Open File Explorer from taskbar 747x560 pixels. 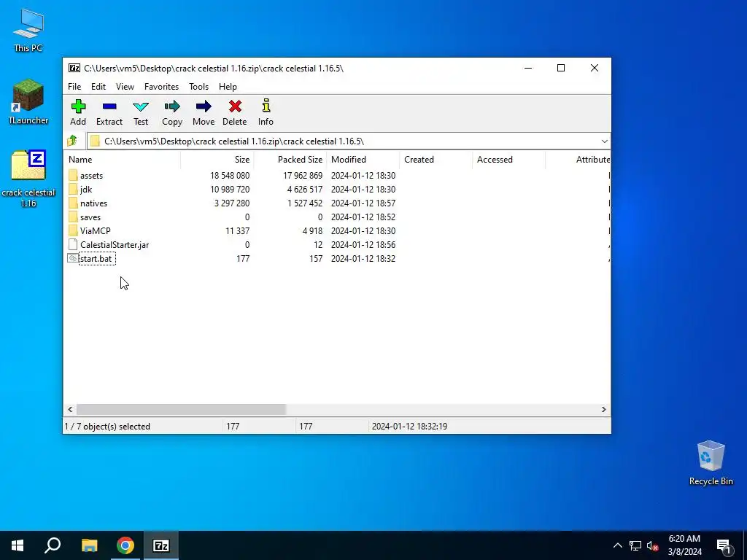pyautogui.click(x=89, y=545)
